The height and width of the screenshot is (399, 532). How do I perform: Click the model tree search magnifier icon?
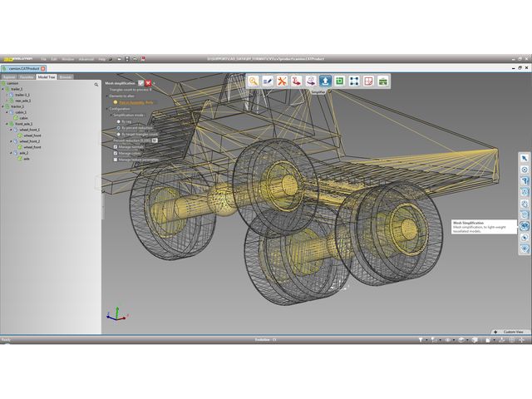point(96,84)
